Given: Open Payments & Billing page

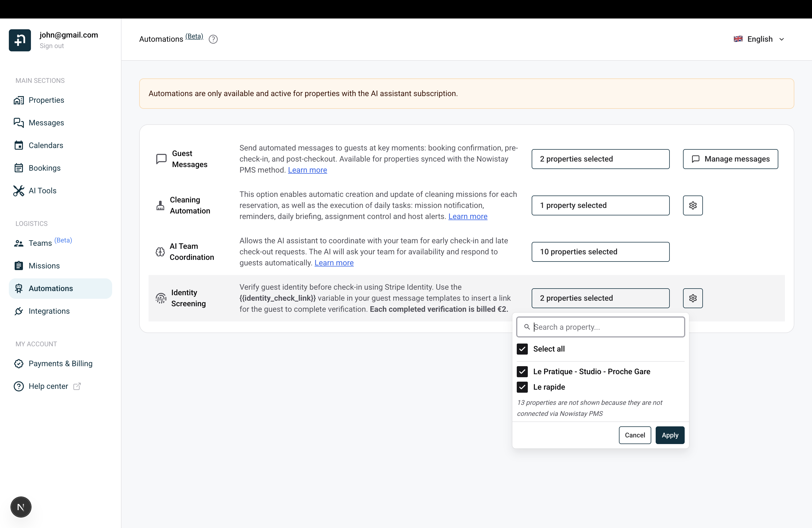Looking at the screenshot, I should point(60,364).
